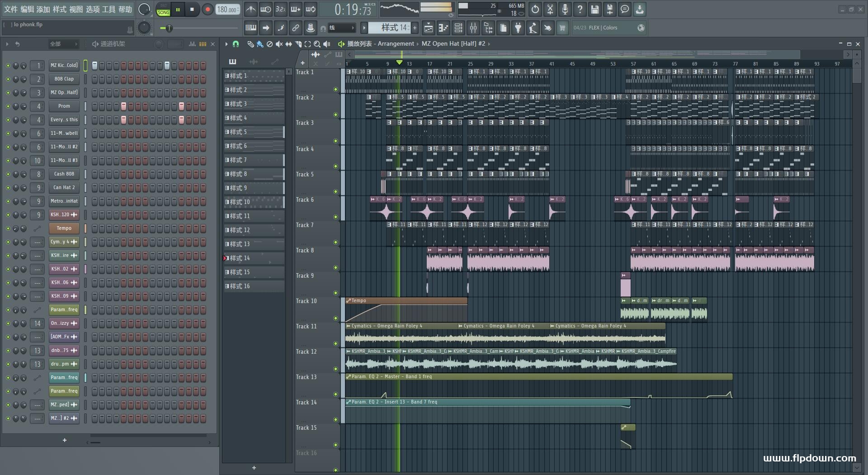Open the 全部 channel filter dropdown
Image resolution: width=868 pixels, height=475 pixels.
(x=63, y=44)
